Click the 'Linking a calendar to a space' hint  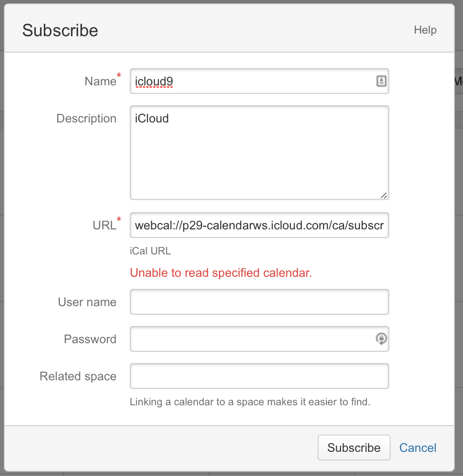pos(250,402)
